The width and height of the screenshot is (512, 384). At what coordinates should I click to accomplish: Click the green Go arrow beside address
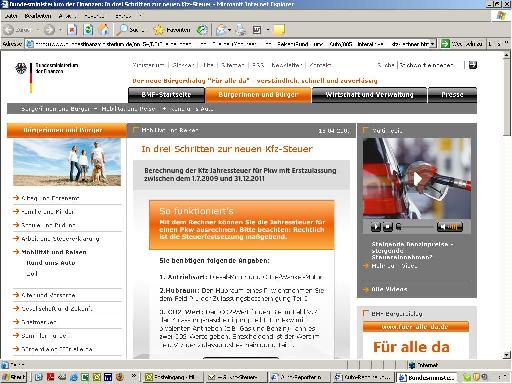(445, 44)
